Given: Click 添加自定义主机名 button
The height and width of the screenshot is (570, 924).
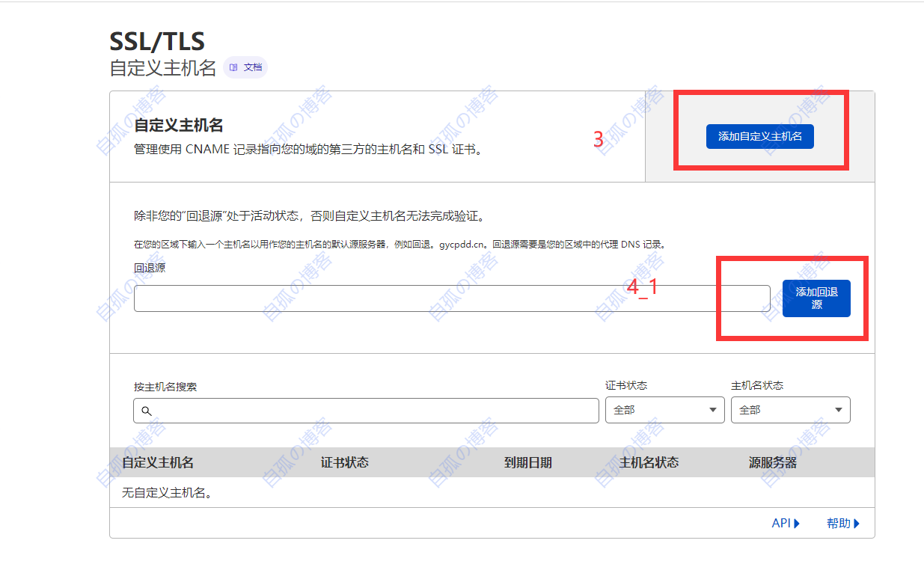Looking at the screenshot, I should pyautogui.click(x=759, y=136).
